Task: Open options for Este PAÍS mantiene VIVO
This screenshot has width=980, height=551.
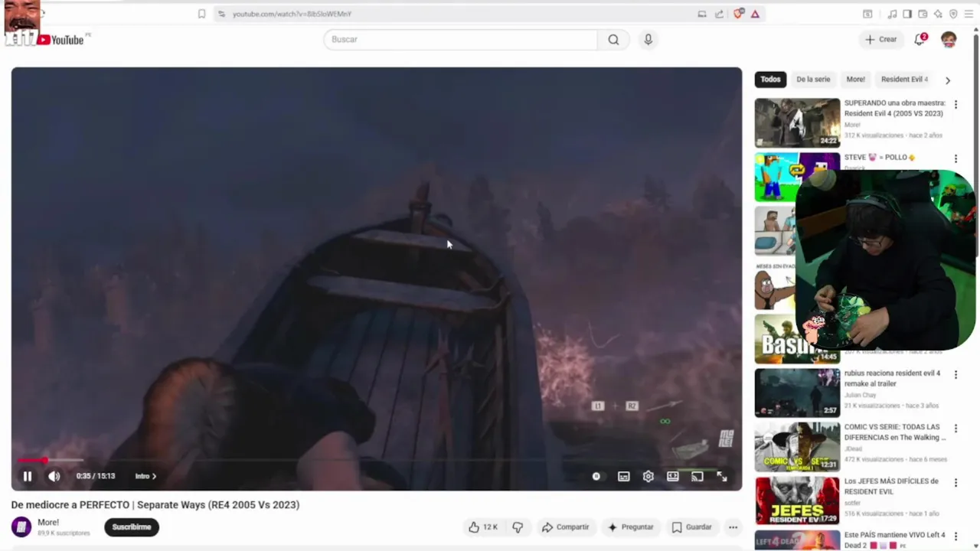Action: (955, 537)
